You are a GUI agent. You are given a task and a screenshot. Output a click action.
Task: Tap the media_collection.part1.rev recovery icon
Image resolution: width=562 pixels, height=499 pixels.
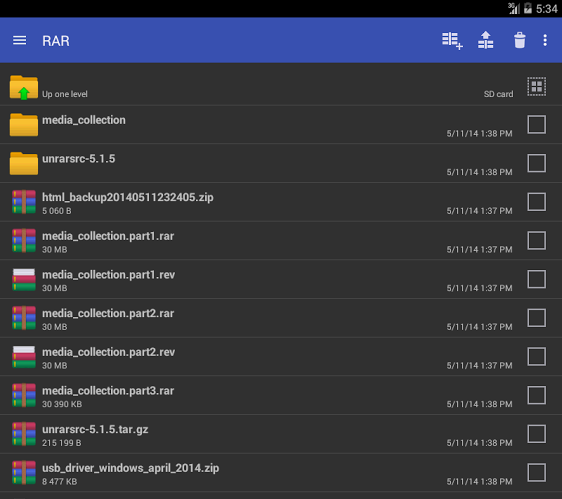tap(24, 279)
